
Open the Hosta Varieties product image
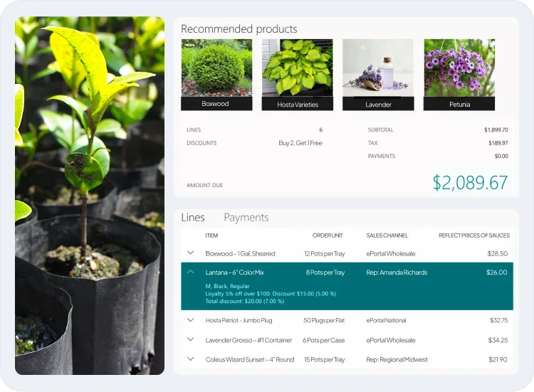(298, 68)
